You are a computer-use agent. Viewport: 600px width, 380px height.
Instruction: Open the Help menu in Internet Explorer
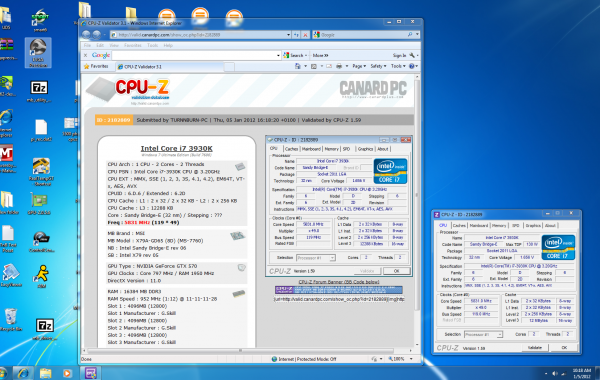168,45
